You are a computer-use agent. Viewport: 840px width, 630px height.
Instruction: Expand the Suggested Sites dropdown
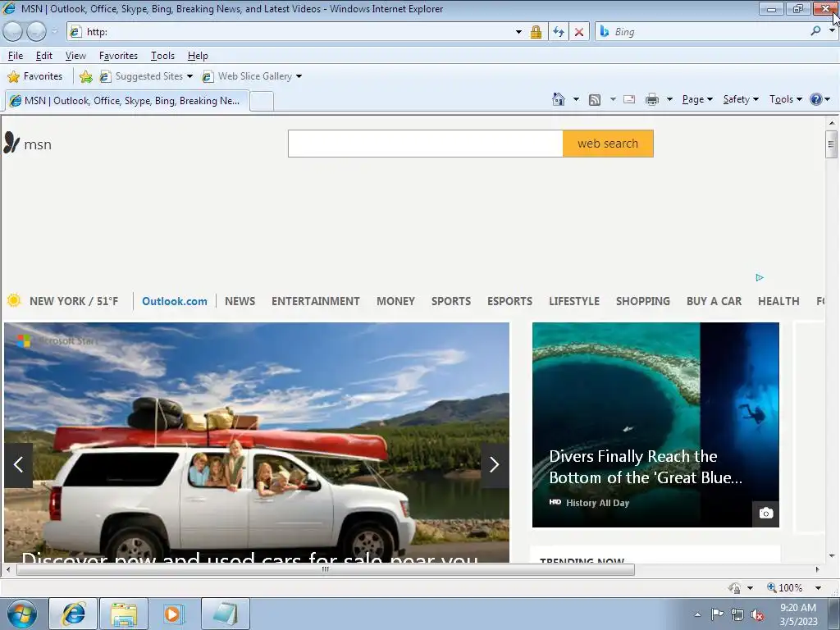tap(189, 76)
